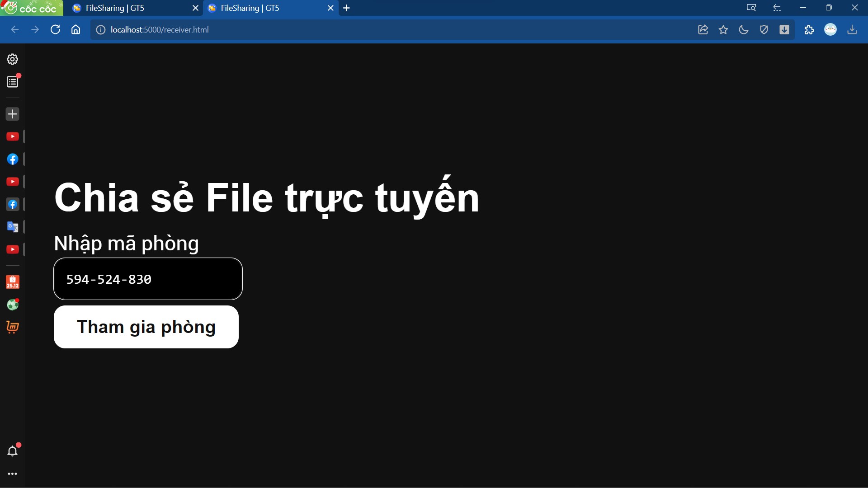Open the football scores sidebar icon
This screenshot has width=868, height=488.
pyautogui.click(x=12, y=305)
